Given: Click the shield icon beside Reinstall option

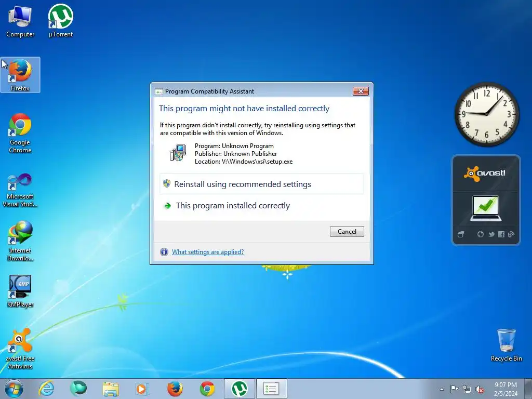Looking at the screenshot, I should click(167, 183).
